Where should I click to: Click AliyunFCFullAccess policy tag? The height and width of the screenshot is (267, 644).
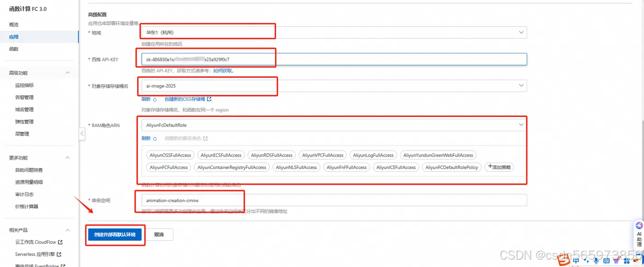169,167
